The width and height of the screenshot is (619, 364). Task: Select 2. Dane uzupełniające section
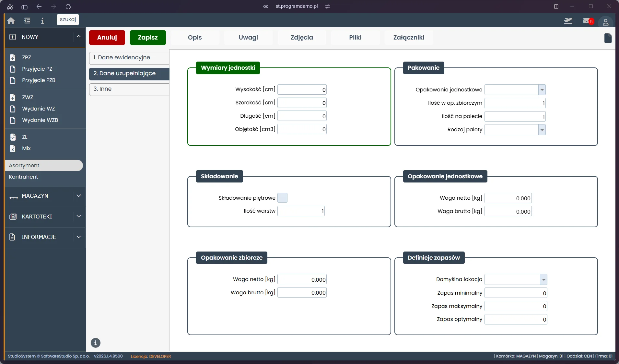coord(129,74)
